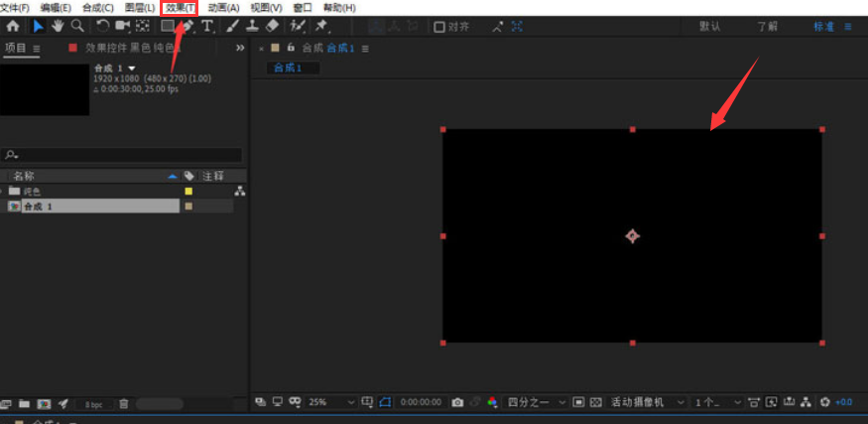Open the 效果(T) menu
Viewport: 868px width, 424px height.
(181, 7)
